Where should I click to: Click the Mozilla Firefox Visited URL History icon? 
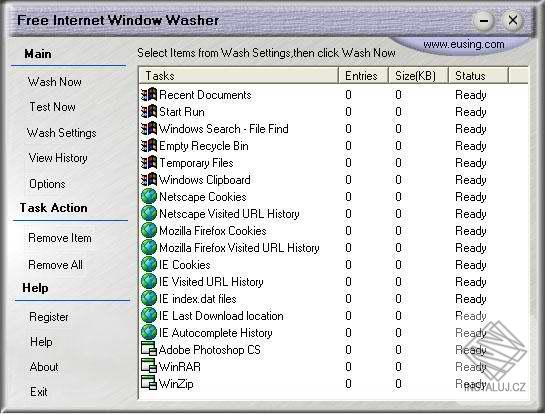[149, 247]
